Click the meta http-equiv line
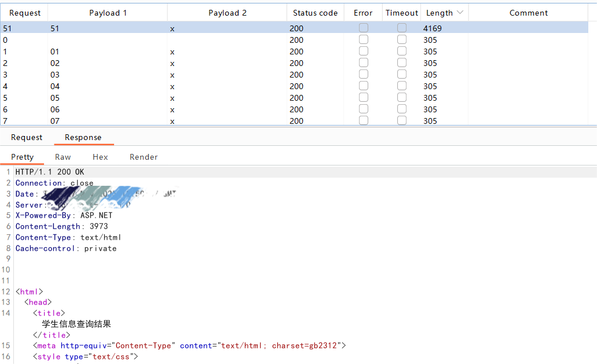 point(189,345)
